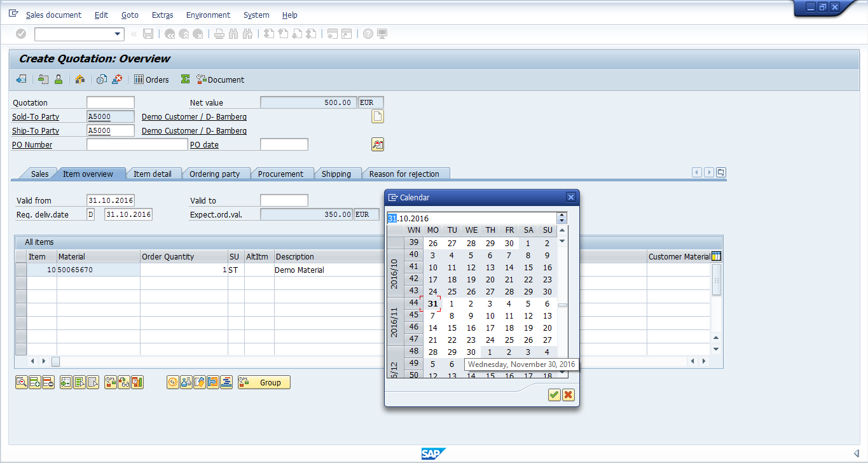This screenshot has height=463, width=868.
Task: Click the Group button
Action: pos(264,382)
